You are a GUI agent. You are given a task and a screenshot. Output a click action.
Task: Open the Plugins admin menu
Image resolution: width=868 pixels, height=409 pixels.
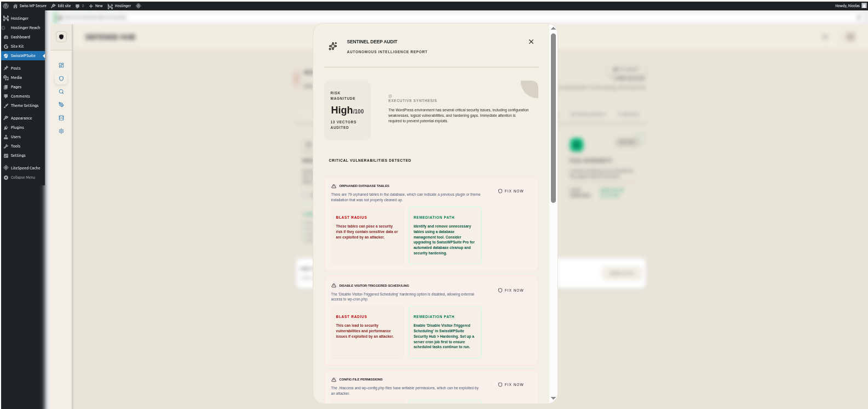tap(17, 128)
